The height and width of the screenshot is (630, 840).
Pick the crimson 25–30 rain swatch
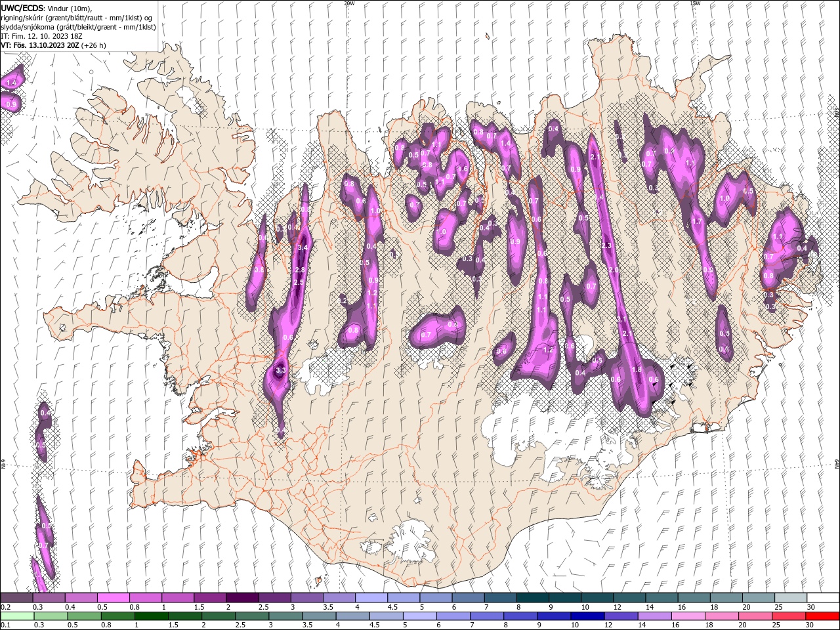click(789, 616)
